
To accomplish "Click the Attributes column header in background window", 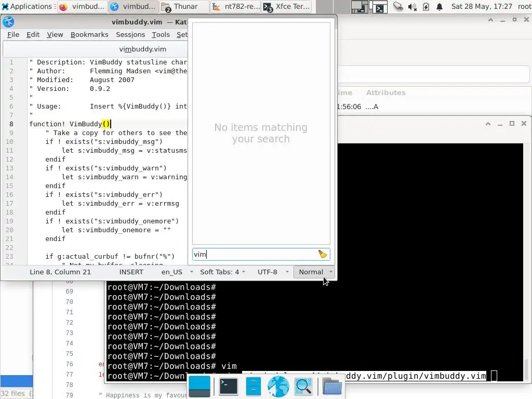I will pos(385,92).
